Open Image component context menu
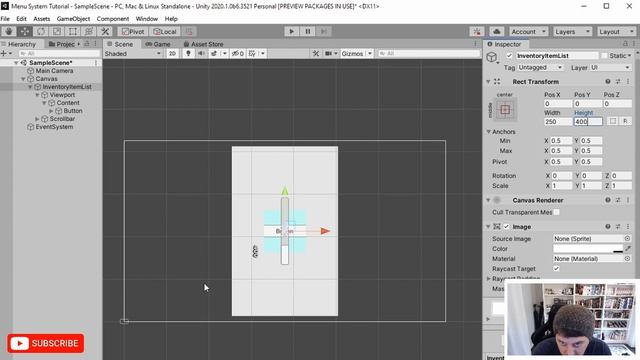Screen dimensions: 640x360 628,227
